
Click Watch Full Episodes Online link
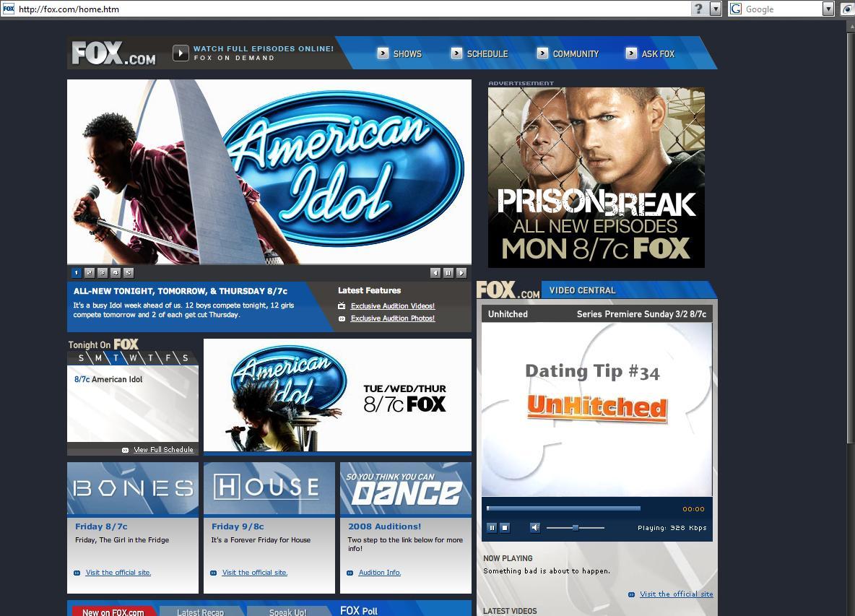[264, 48]
